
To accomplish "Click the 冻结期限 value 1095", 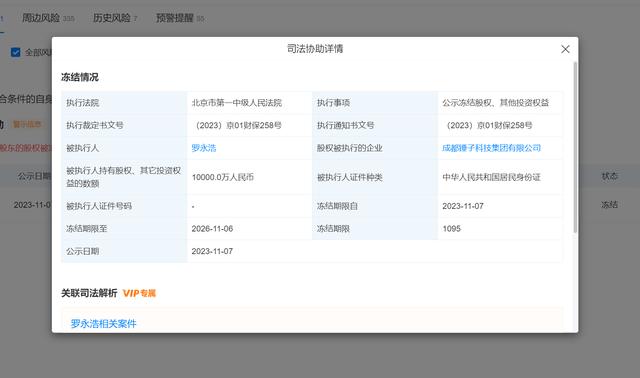I will pyautogui.click(x=451, y=229).
